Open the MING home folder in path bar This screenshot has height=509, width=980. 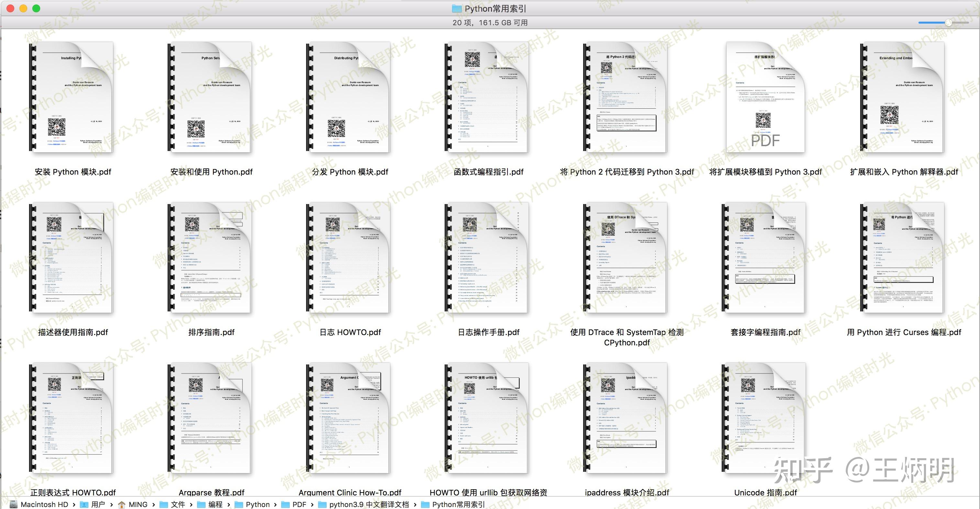(x=133, y=504)
